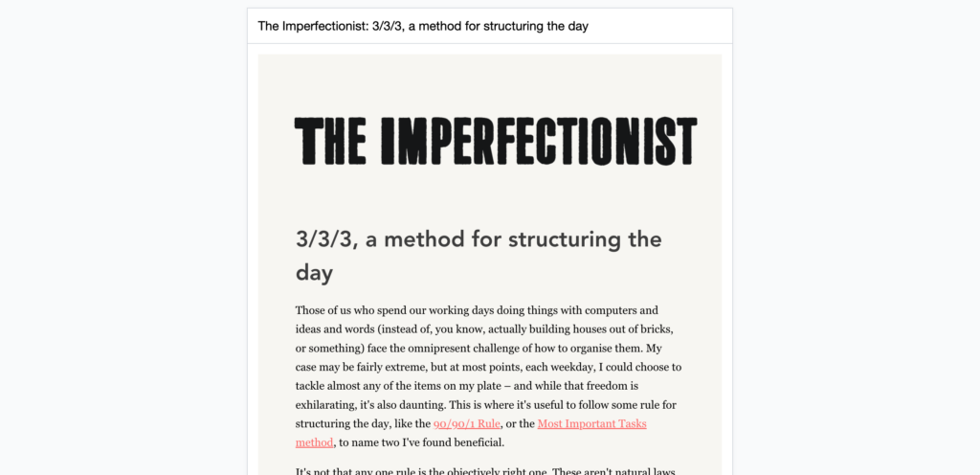Open the Most Important Tasks link
This screenshot has height=475, width=980.
[591, 423]
